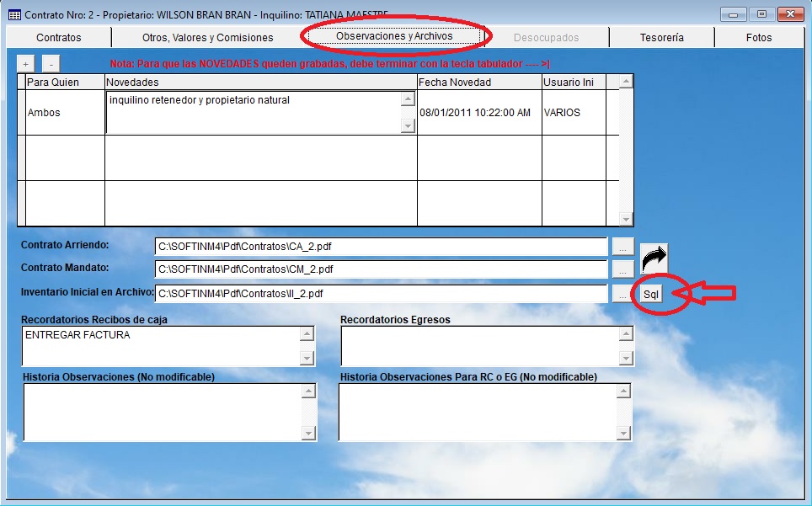
Task: Click the window system menu icon
Action: (14, 15)
